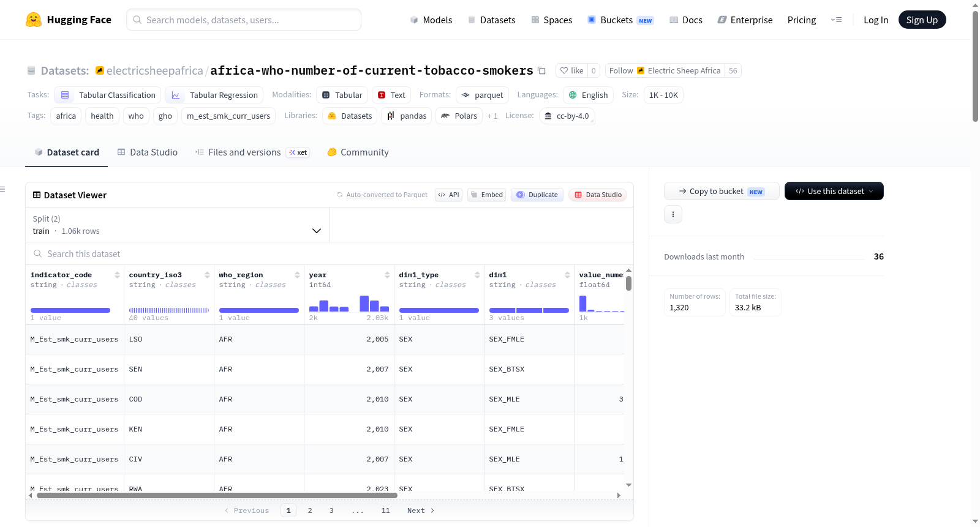Screen dimensions: 980x527
Task: Open Buckets in the top navigation
Action: [x=620, y=20]
